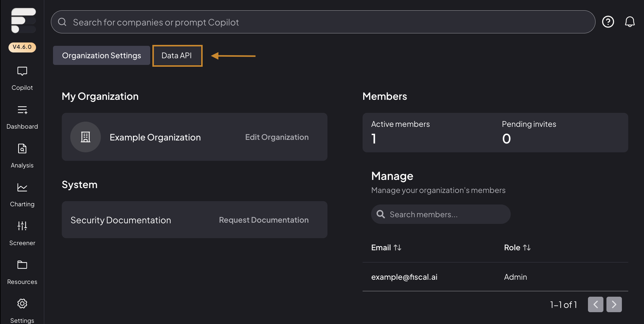The image size is (644, 324).
Task: Select the Organization Settings tab
Action: point(101,56)
